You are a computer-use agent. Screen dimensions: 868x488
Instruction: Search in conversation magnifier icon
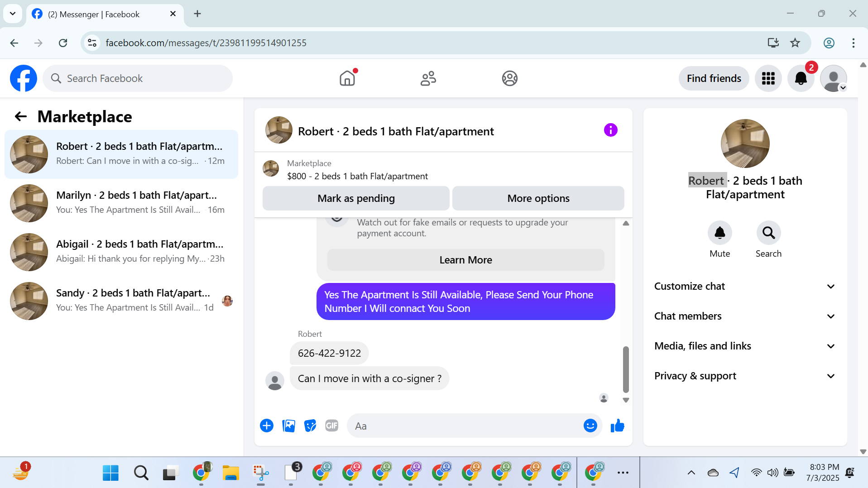768,233
